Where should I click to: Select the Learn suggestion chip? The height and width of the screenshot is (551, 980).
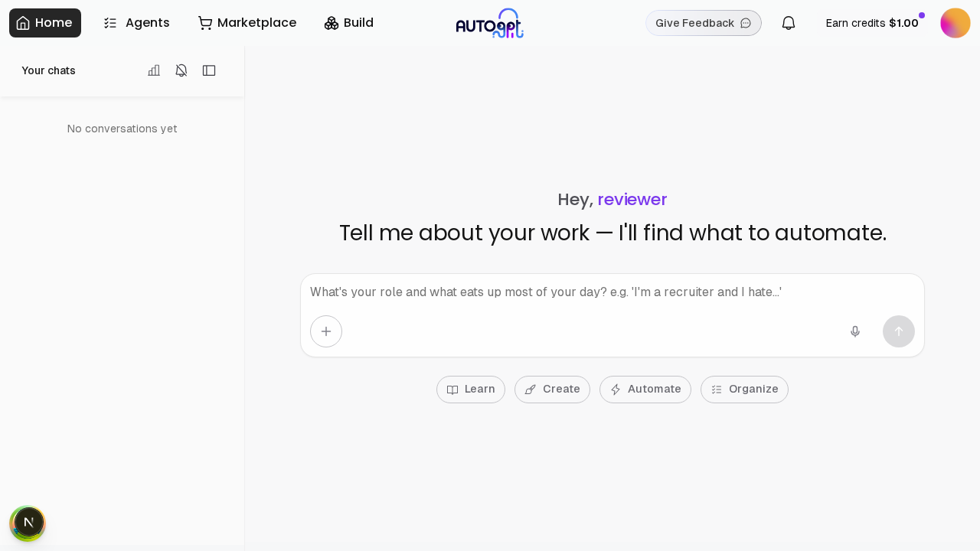pyautogui.click(x=471, y=390)
